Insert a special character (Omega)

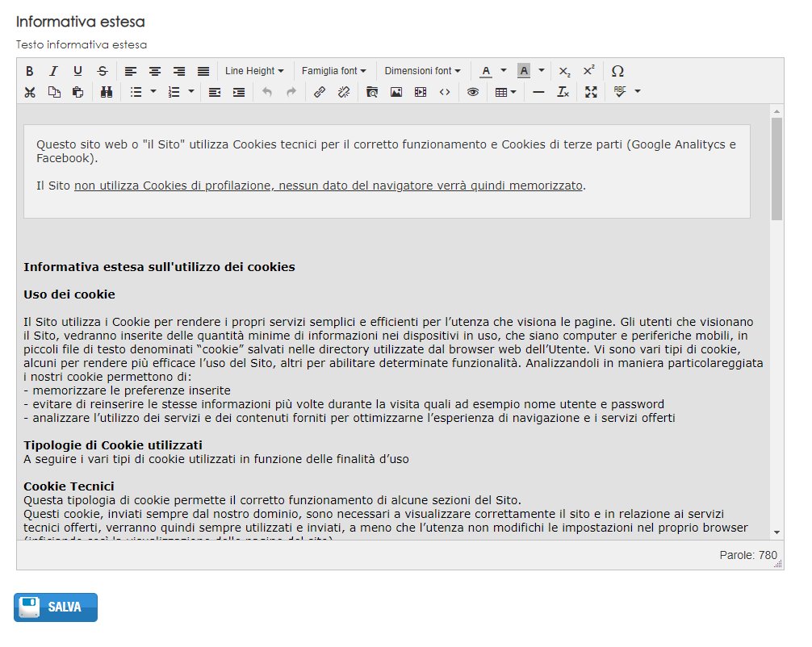[x=617, y=71]
